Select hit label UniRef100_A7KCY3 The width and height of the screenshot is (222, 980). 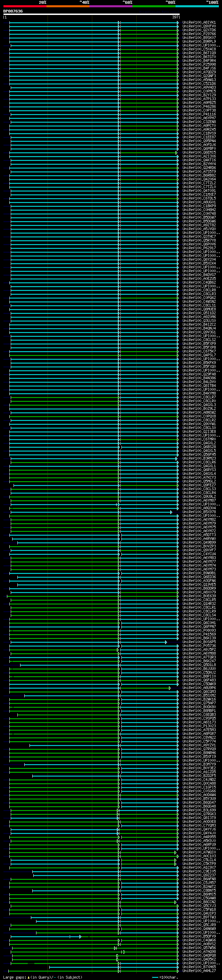pyautogui.click(x=199, y=477)
